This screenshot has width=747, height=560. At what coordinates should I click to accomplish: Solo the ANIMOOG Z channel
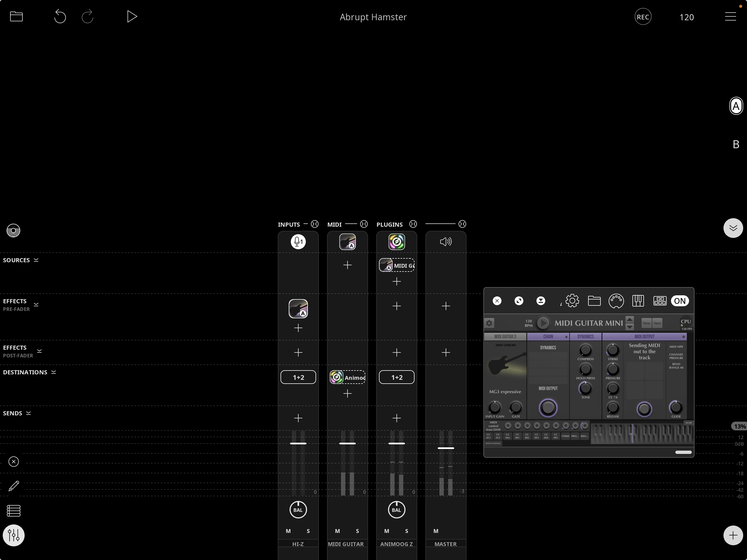click(407, 531)
